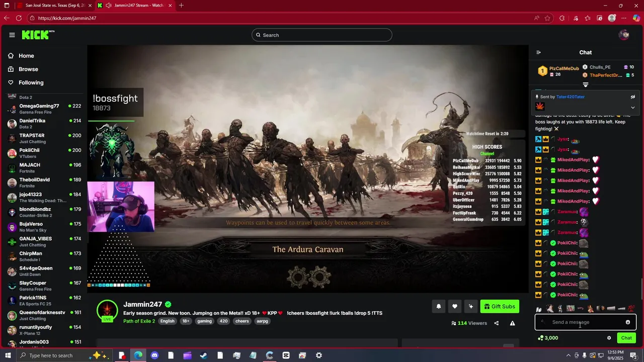Viewport: 644px width, 362px height.
Task: Report the stream via warning icon
Action: click(512, 323)
